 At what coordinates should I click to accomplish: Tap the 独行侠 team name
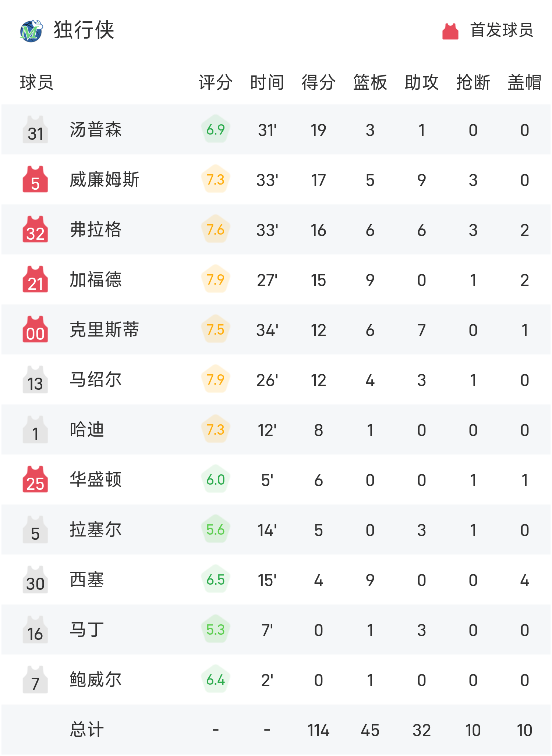[x=84, y=30]
